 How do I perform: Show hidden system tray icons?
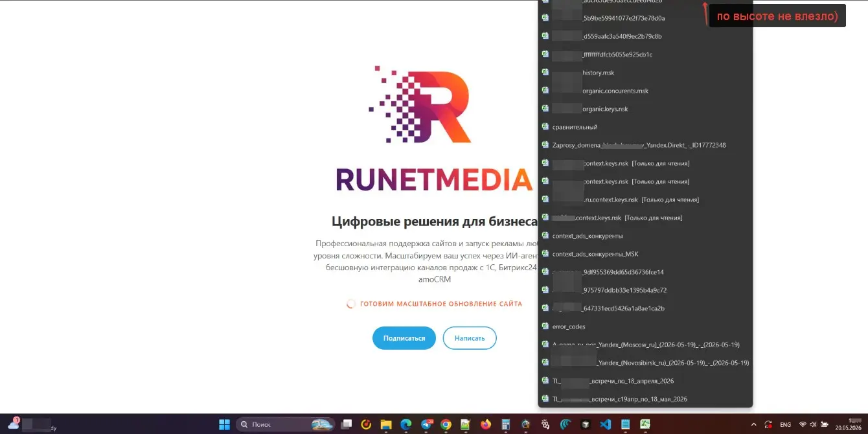[x=753, y=425]
